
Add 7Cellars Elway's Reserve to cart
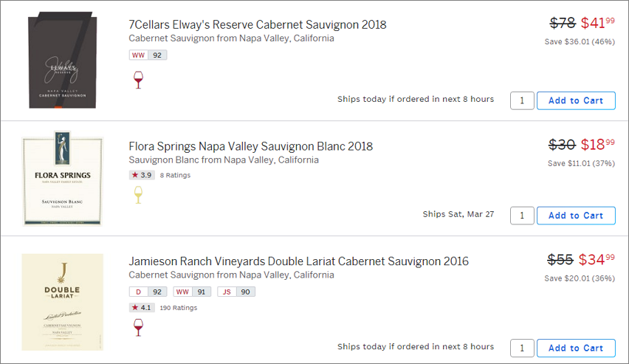[576, 100]
